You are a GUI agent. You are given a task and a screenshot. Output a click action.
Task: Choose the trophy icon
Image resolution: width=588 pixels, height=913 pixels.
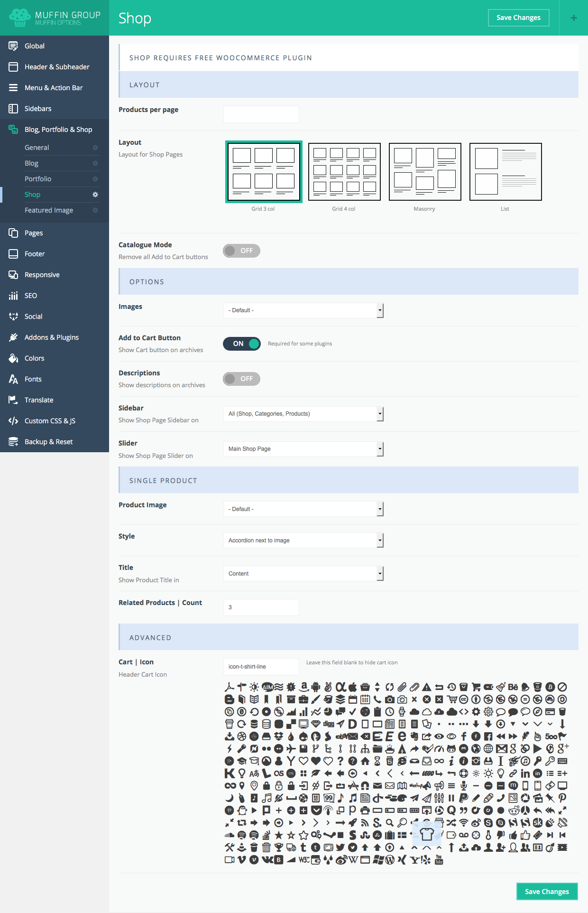pos(278,848)
